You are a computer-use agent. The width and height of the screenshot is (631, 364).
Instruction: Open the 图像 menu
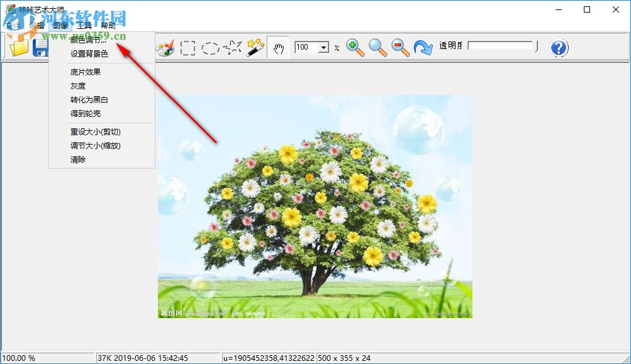(x=60, y=25)
